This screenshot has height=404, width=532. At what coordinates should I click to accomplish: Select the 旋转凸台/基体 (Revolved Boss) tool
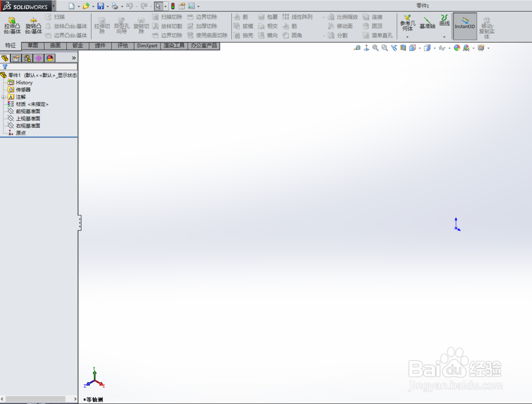33,23
